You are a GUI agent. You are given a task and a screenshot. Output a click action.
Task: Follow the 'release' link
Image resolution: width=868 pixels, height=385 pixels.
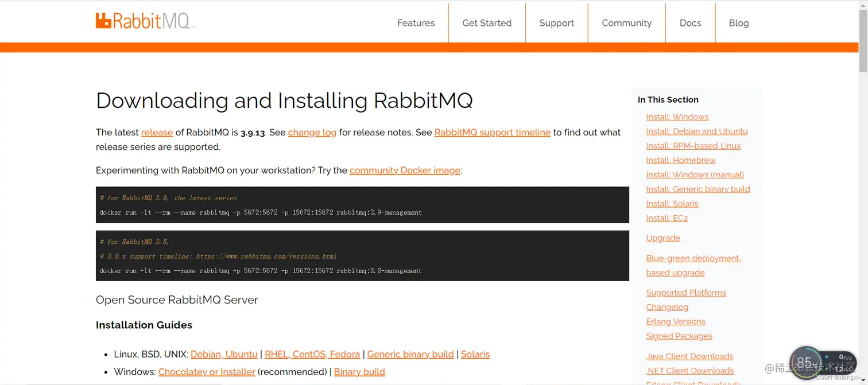coord(157,133)
